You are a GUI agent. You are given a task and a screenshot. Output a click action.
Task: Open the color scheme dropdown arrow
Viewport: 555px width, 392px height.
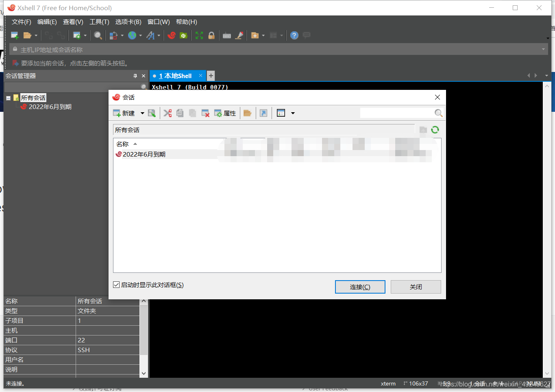122,35
